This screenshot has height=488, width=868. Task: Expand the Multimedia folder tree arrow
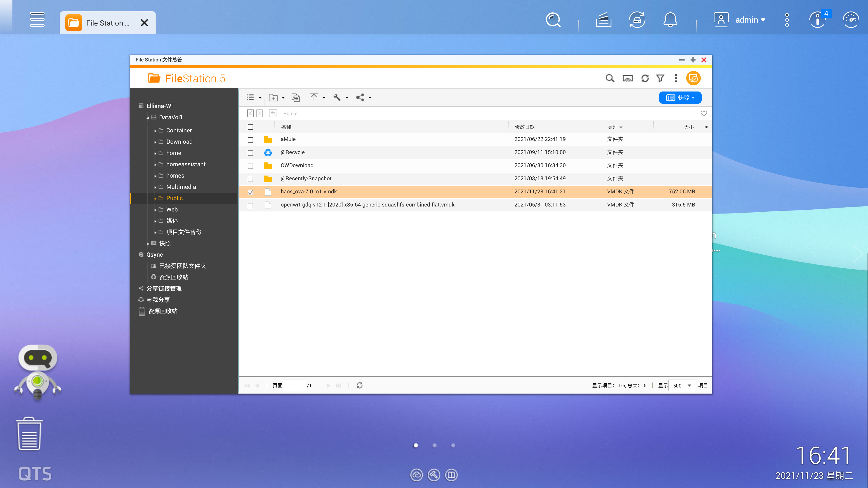(155, 187)
